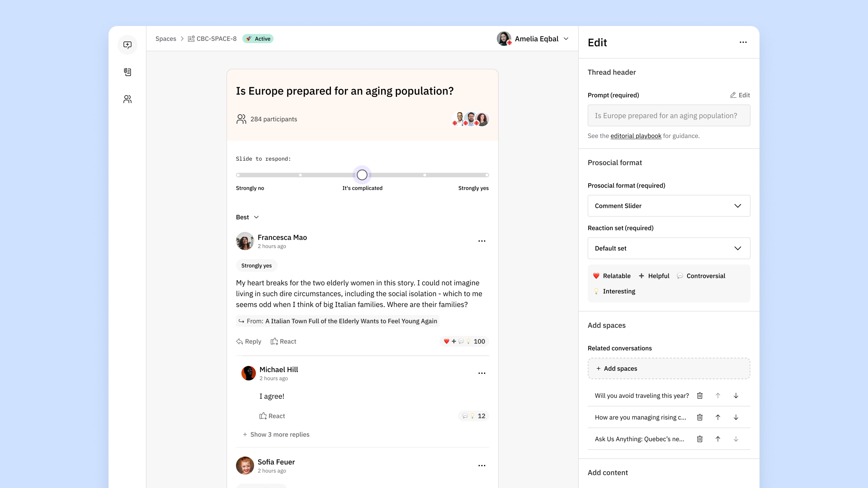Click the Edit prompt pencil button
This screenshot has height=488, width=868.
(740, 95)
